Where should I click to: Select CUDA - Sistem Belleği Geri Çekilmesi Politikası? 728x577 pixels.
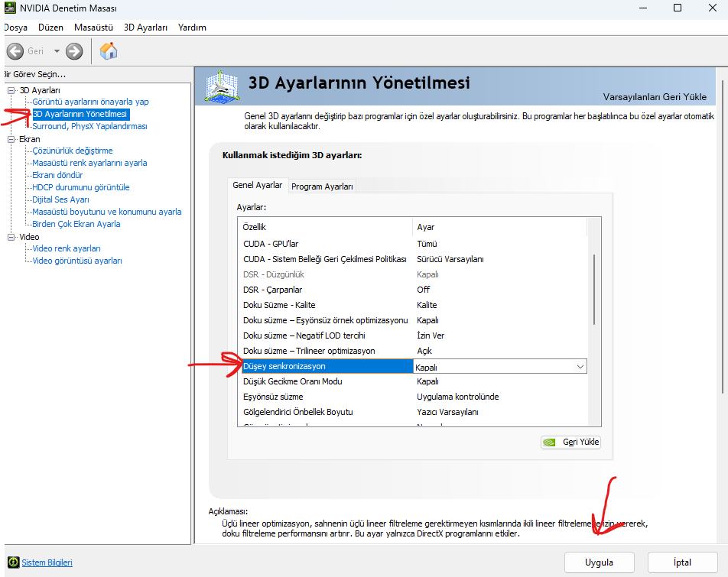[413, 259]
